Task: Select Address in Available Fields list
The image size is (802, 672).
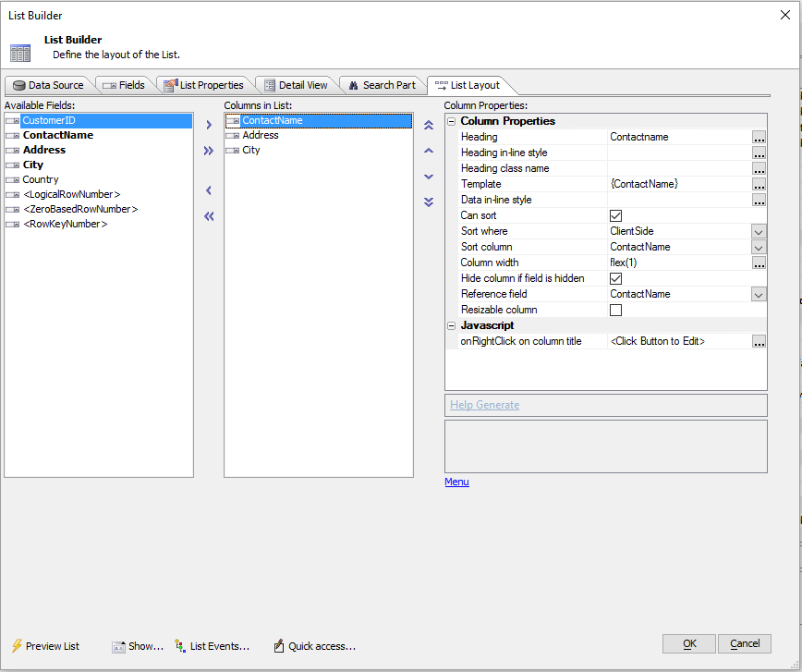Action: click(x=44, y=150)
